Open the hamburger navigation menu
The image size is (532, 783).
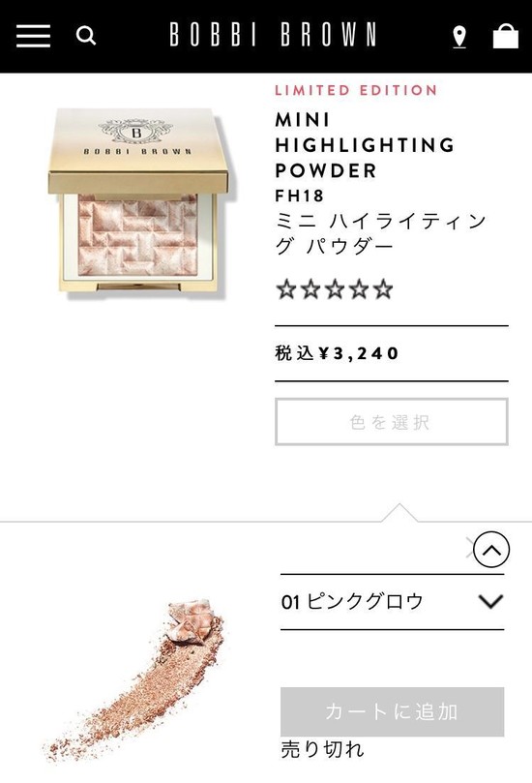pyautogui.click(x=33, y=36)
